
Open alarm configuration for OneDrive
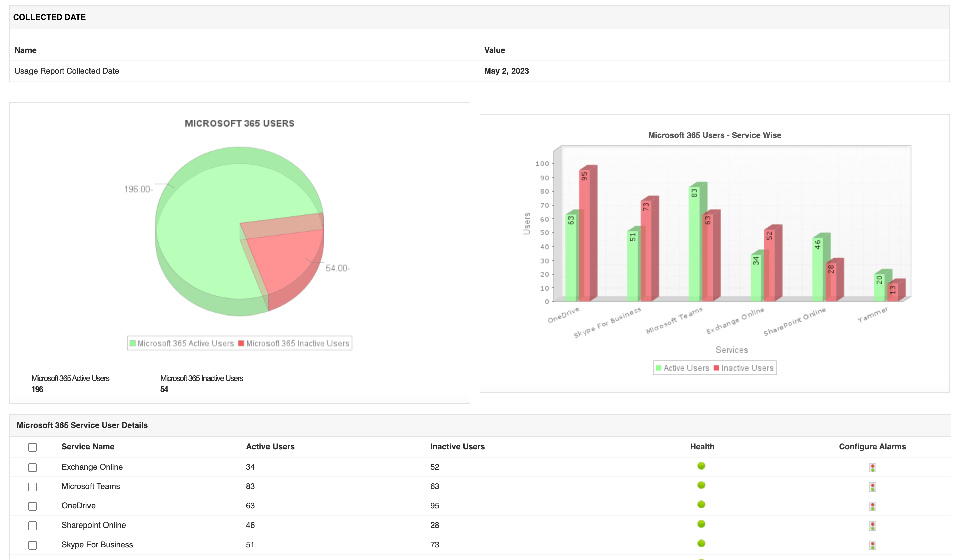point(872,506)
